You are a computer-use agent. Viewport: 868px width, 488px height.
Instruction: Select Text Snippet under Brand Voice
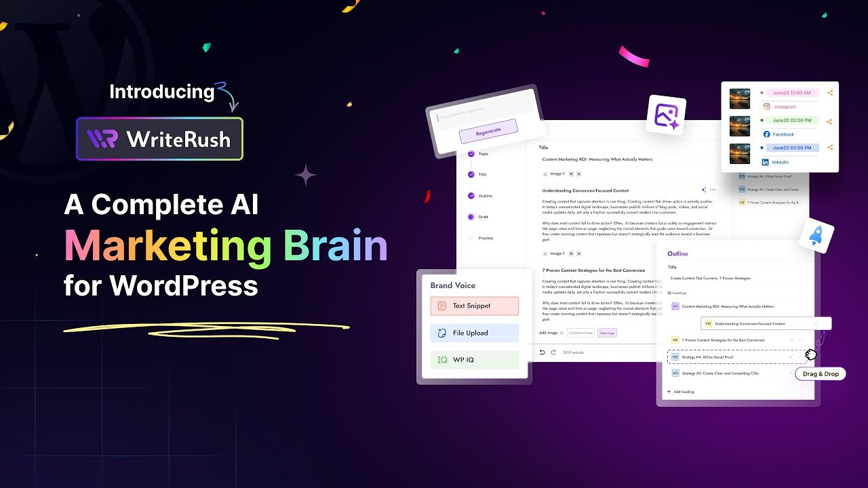pyautogui.click(x=475, y=306)
